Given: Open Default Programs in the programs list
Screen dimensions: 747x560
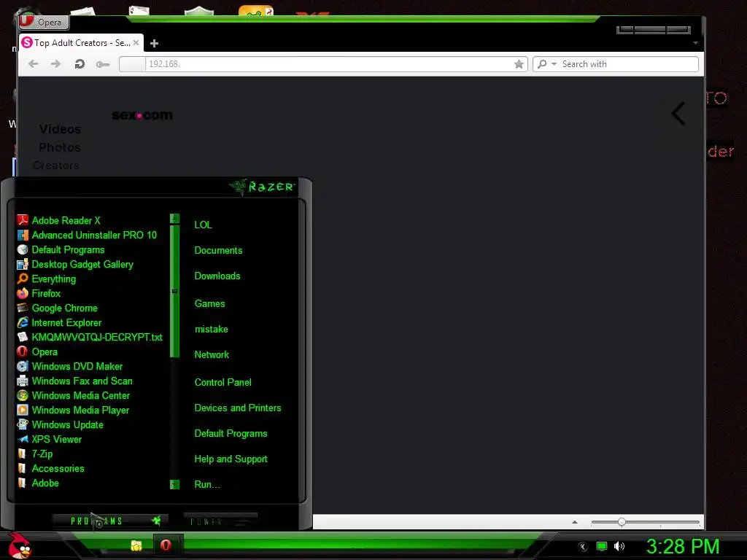Looking at the screenshot, I should [61, 249].
